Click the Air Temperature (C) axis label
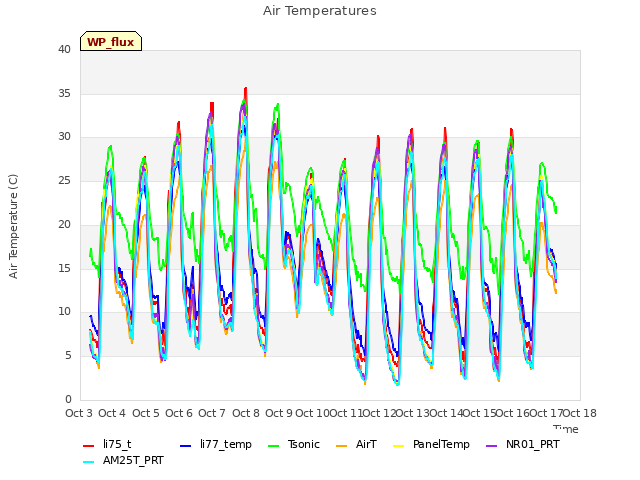 pyautogui.click(x=13, y=227)
